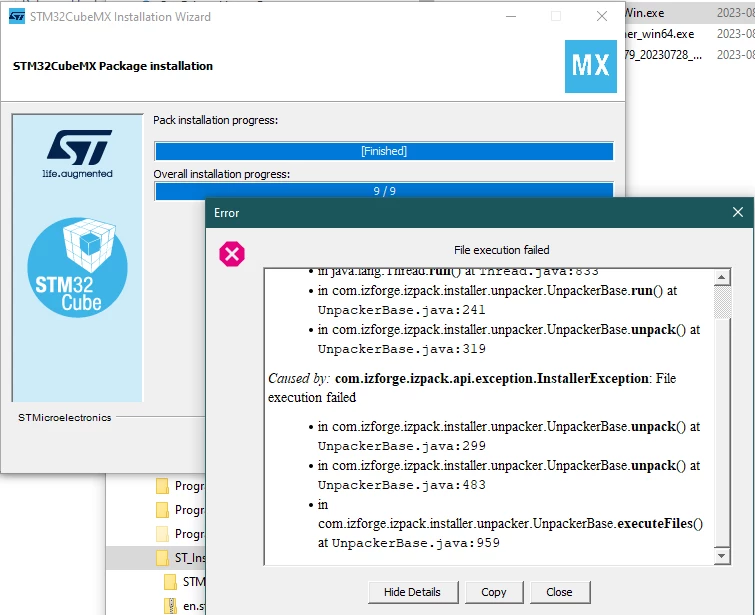Select the er_win64.exe file in Explorer
Screen dimensions: 755x615
[659, 34]
